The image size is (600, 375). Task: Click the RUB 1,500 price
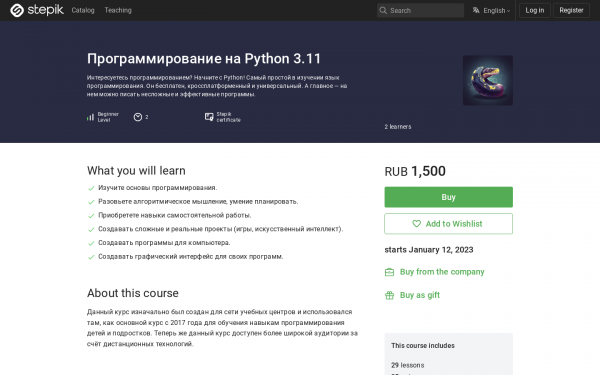click(415, 171)
